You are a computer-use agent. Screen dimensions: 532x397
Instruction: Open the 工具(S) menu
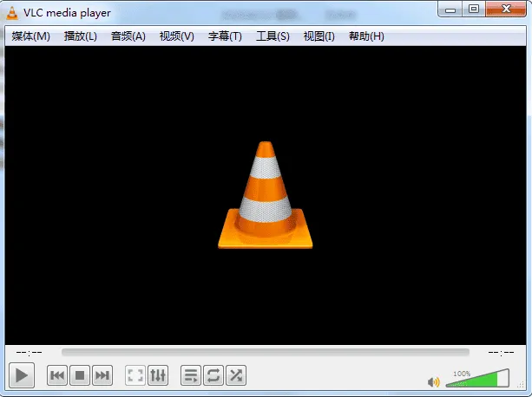point(273,36)
